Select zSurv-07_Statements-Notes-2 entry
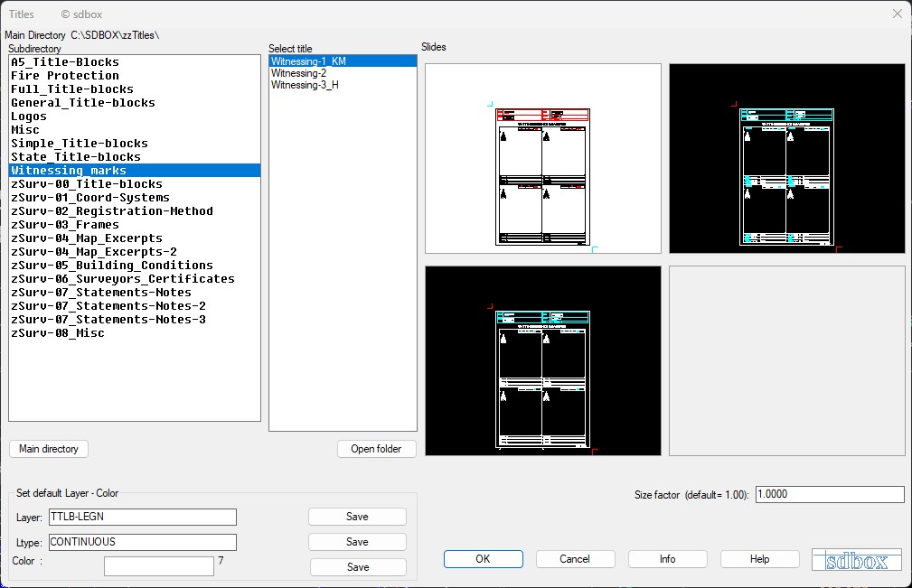Viewport: 912px width, 588px height. (135, 306)
